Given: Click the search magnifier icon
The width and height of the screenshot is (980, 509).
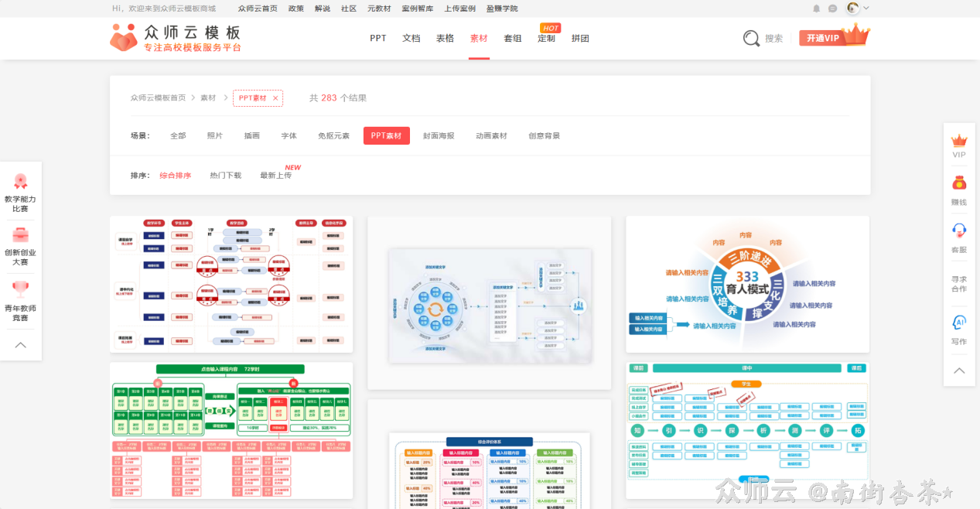Looking at the screenshot, I should tap(751, 39).
